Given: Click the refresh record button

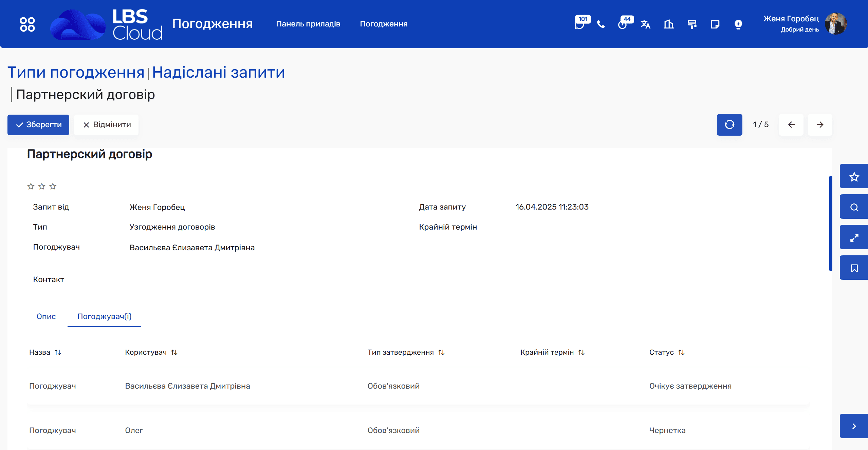Looking at the screenshot, I should pos(729,125).
